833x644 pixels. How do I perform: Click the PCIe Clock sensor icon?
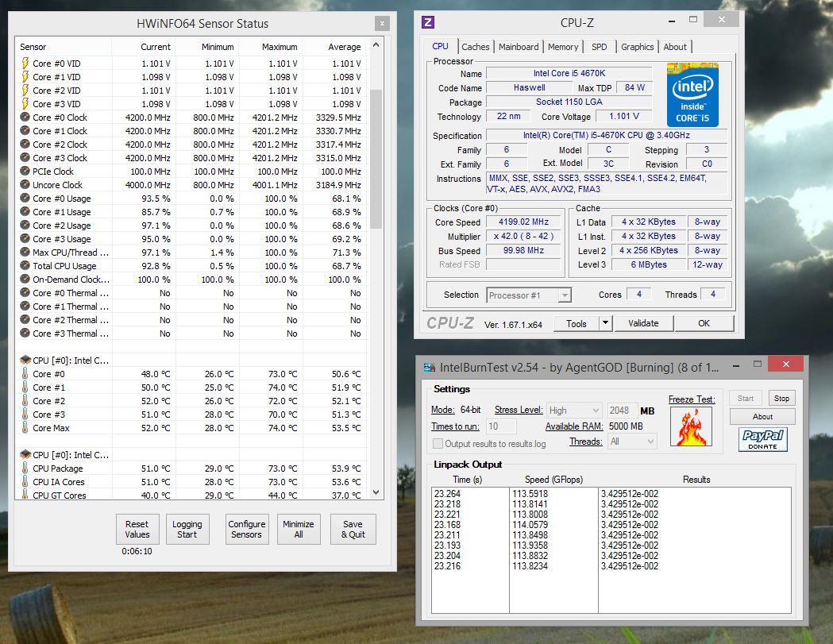25,171
